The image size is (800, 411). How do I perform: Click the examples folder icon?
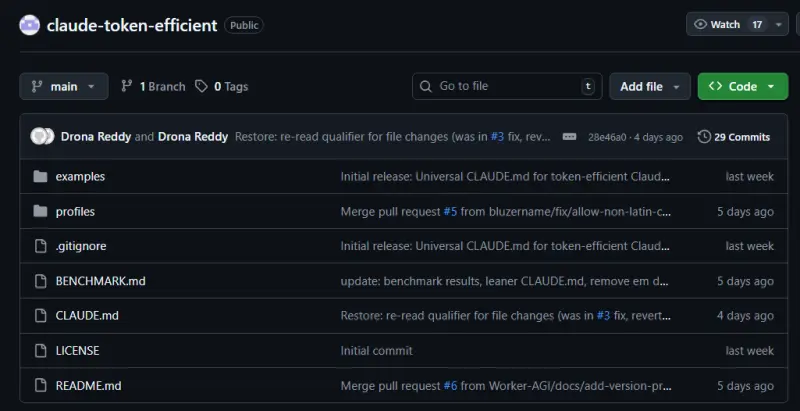coord(40,177)
